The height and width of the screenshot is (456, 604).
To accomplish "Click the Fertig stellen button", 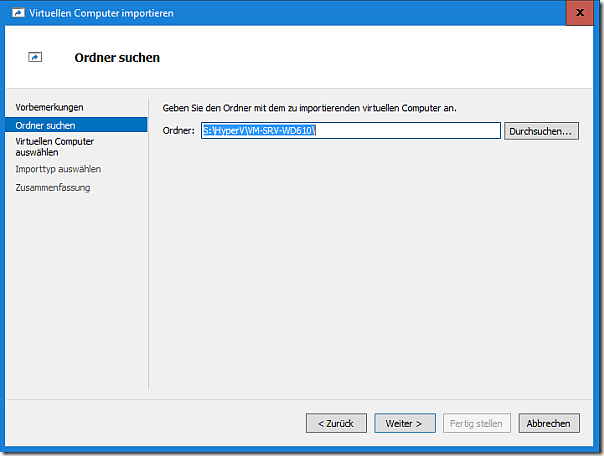I will (475, 423).
